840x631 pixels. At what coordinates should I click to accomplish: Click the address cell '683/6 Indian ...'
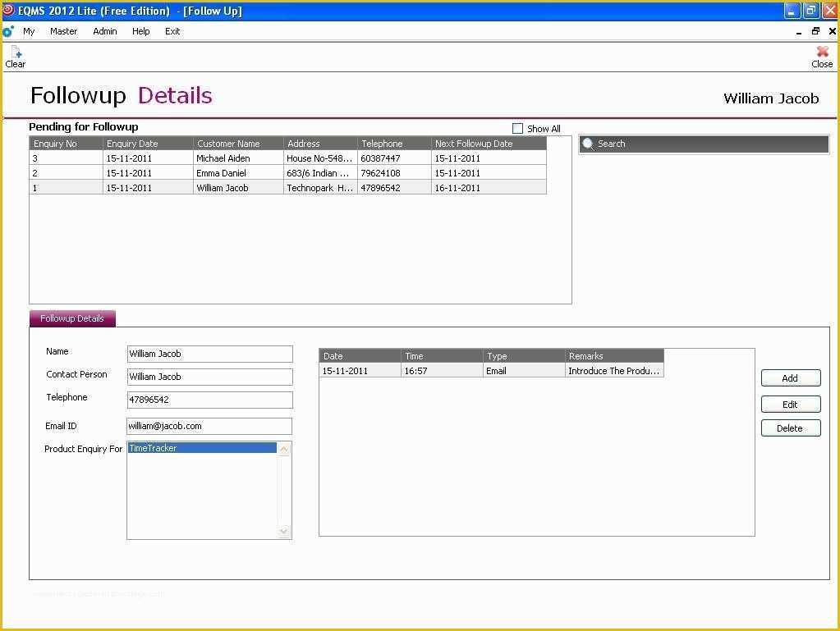point(320,173)
